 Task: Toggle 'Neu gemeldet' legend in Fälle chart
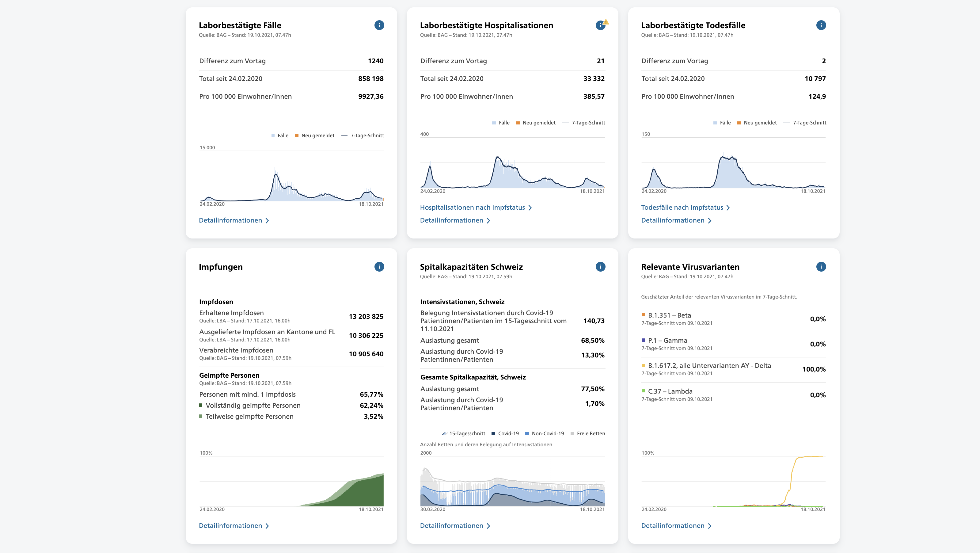coord(315,136)
